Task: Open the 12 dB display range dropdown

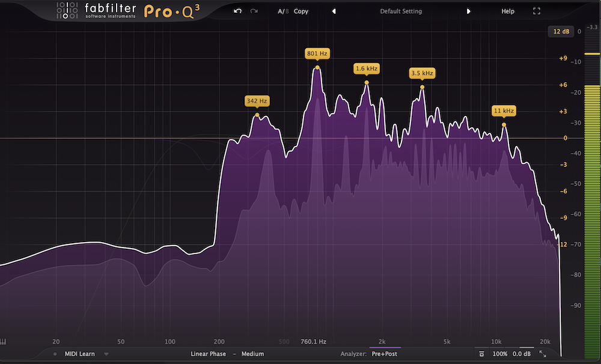Action: [561, 31]
